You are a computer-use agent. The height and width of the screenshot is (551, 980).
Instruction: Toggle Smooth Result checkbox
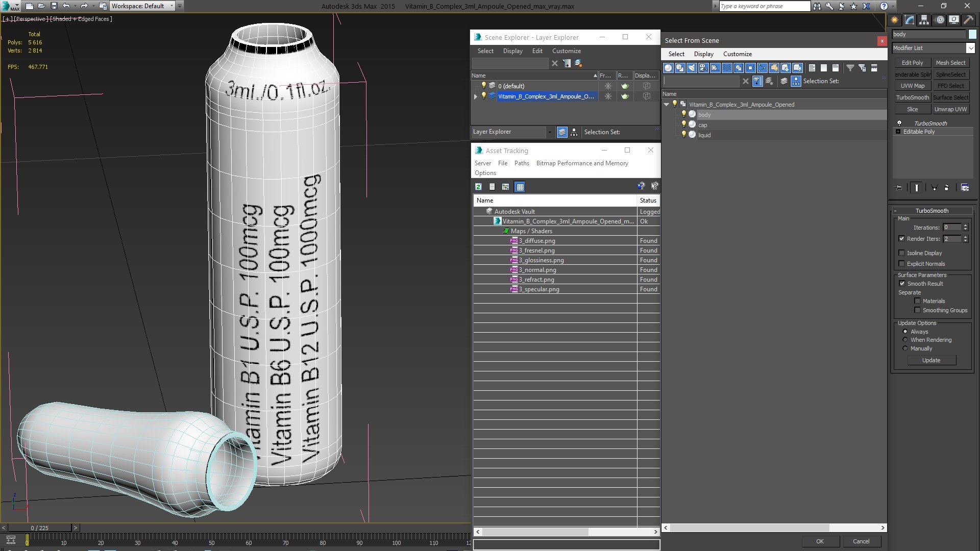pos(902,284)
